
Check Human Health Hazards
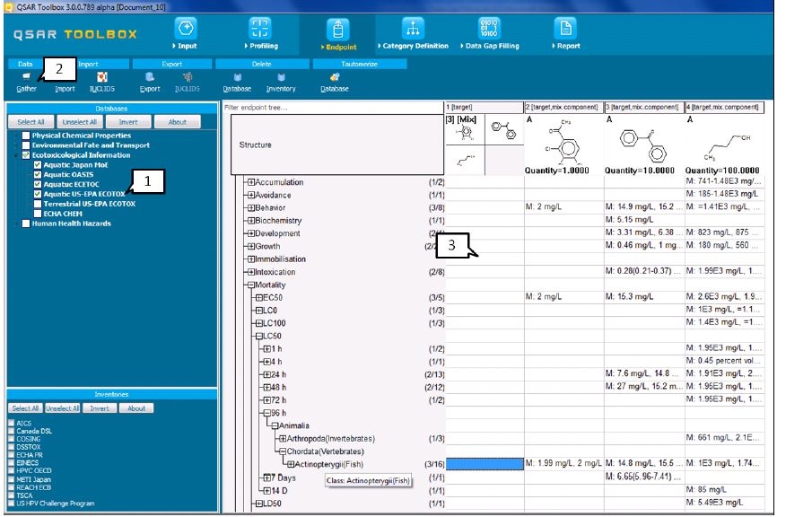(x=26, y=223)
